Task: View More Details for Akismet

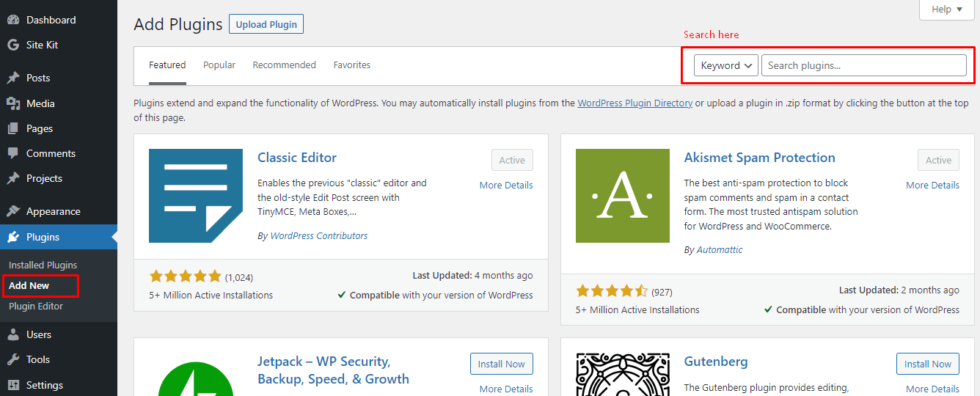Action: 932,185
